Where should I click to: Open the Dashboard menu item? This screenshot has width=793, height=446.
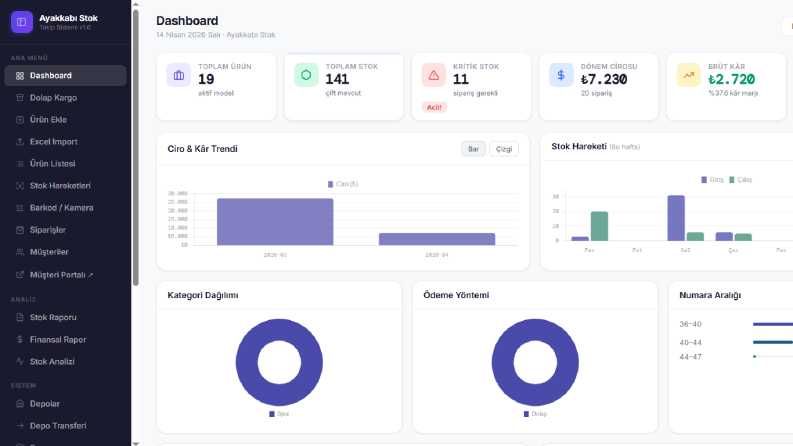65,76
